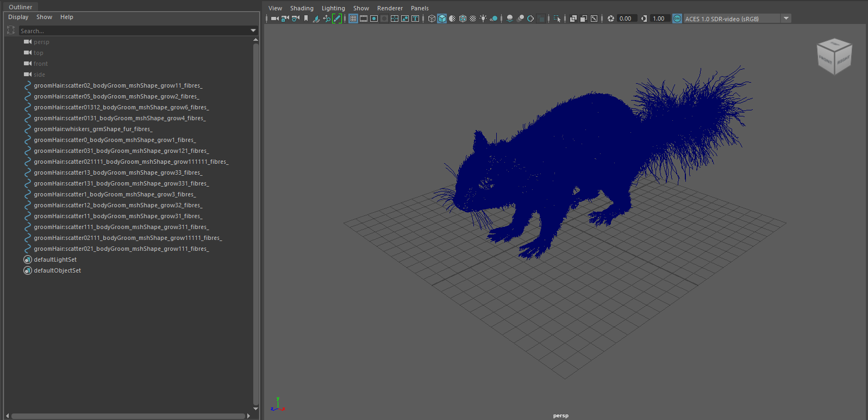Click the Select Camera icon in viewport toolbar
The image size is (868, 420).
pos(275,18)
